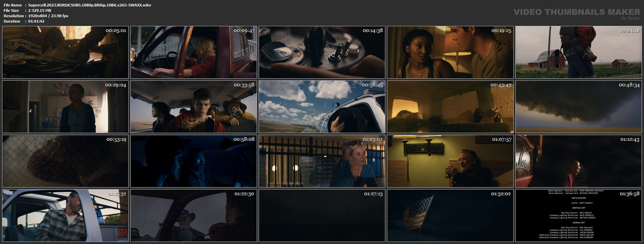
Task: Choose the thumbnail timestamped 01:03:02
Action: click(x=322, y=161)
